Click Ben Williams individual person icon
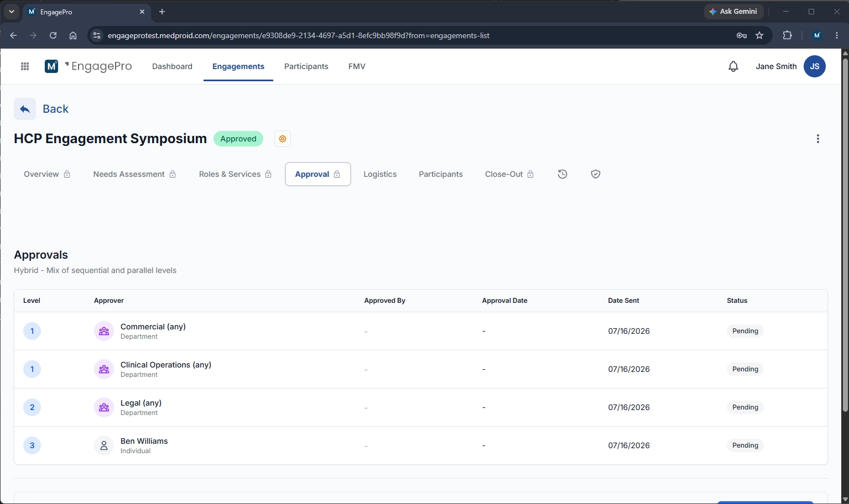The width and height of the screenshot is (849, 504). (x=104, y=445)
